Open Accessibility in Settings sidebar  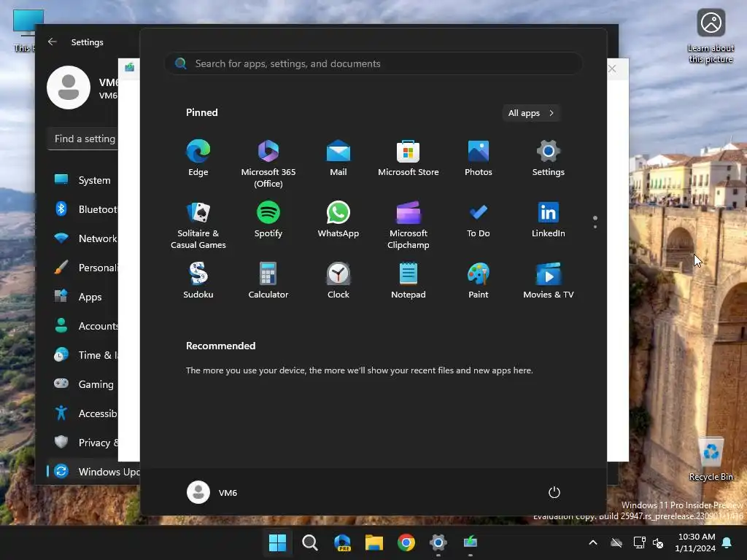83,413
